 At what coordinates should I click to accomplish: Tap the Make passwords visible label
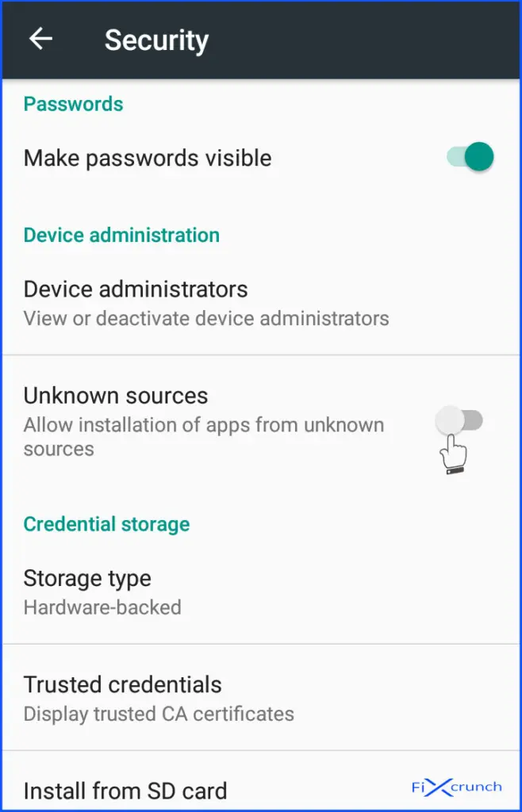148,158
